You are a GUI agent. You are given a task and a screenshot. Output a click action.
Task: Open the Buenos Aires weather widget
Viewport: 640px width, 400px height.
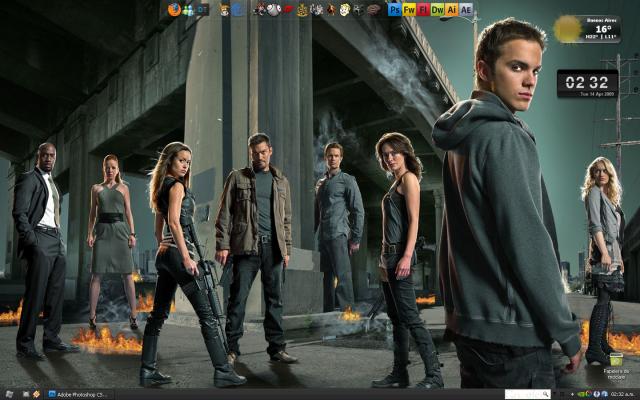(587, 29)
